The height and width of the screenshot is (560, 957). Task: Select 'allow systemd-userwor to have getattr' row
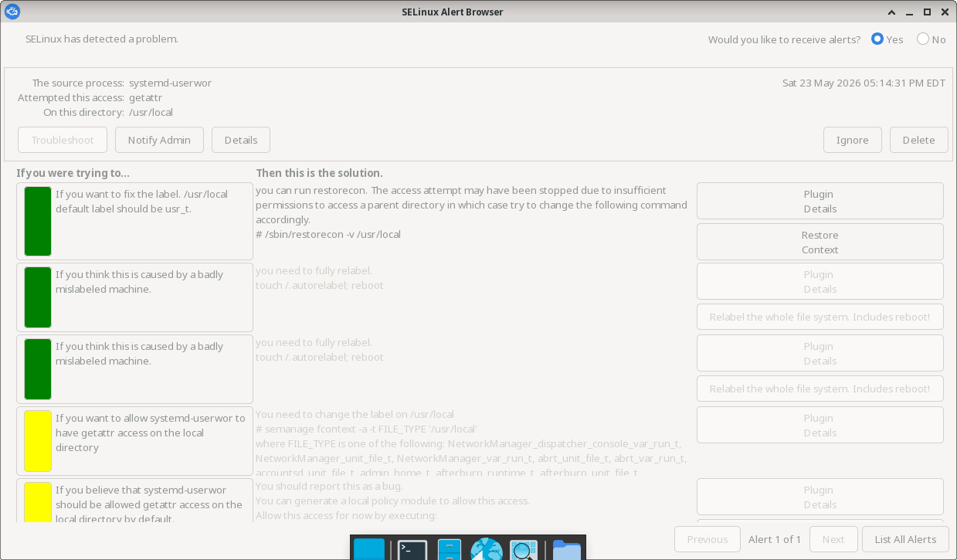click(134, 440)
